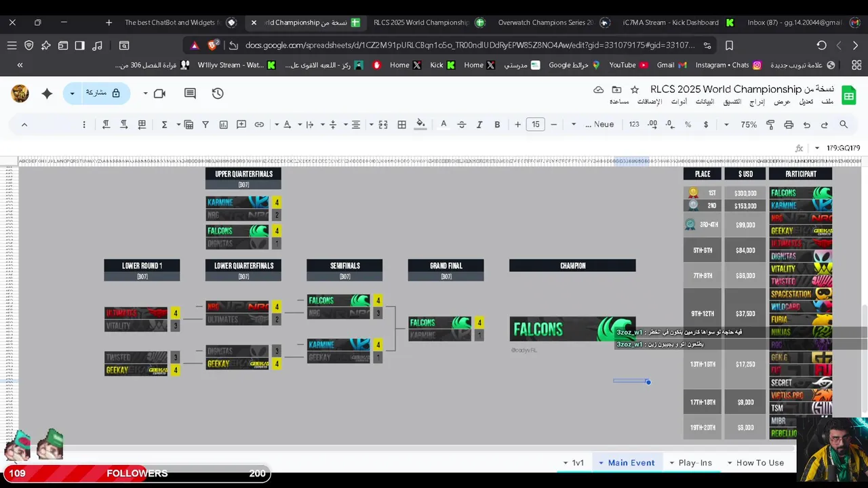Image resolution: width=868 pixels, height=488 pixels.
Task: Format cells as currency with $ icon
Action: (706, 125)
